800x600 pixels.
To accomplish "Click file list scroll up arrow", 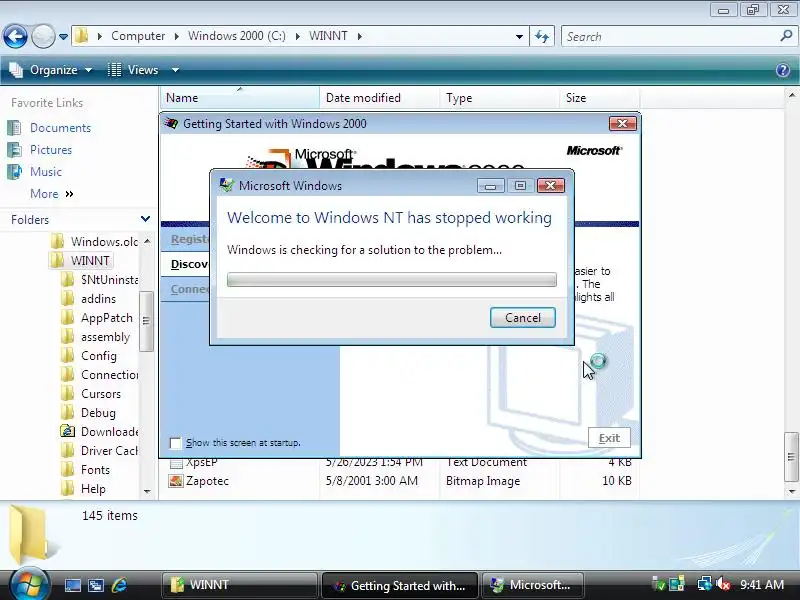I will tap(791, 95).
